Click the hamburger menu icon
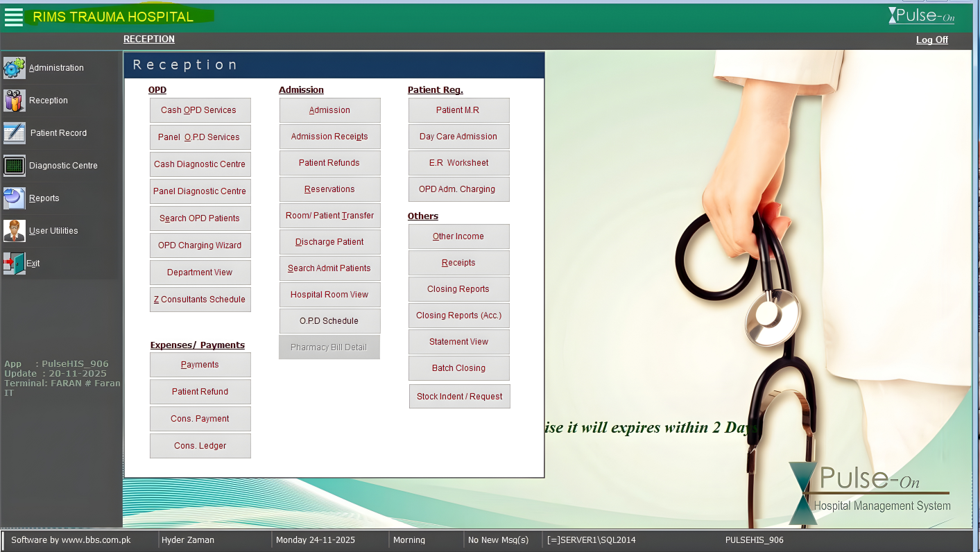 coord(14,17)
